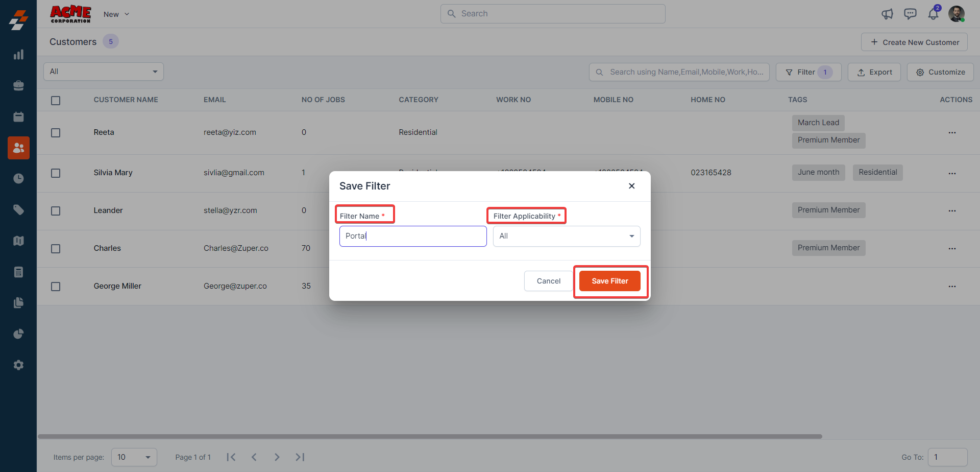
Task: Focus the Filter Name text field
Action: coord(412,236)
